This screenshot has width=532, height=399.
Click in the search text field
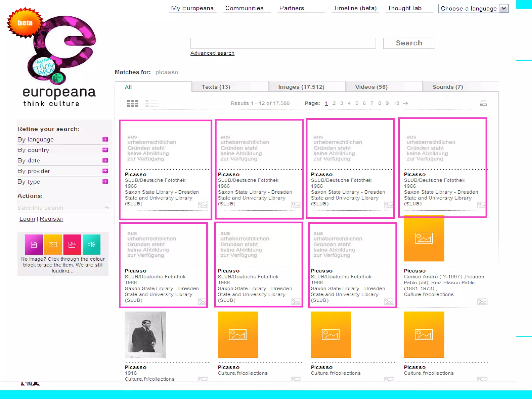283,43
